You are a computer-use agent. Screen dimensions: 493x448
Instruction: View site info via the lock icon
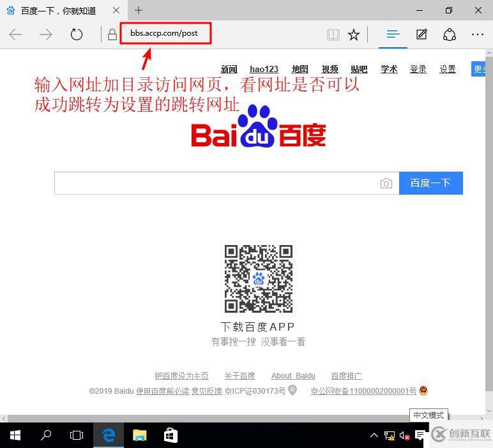point(112,34)
